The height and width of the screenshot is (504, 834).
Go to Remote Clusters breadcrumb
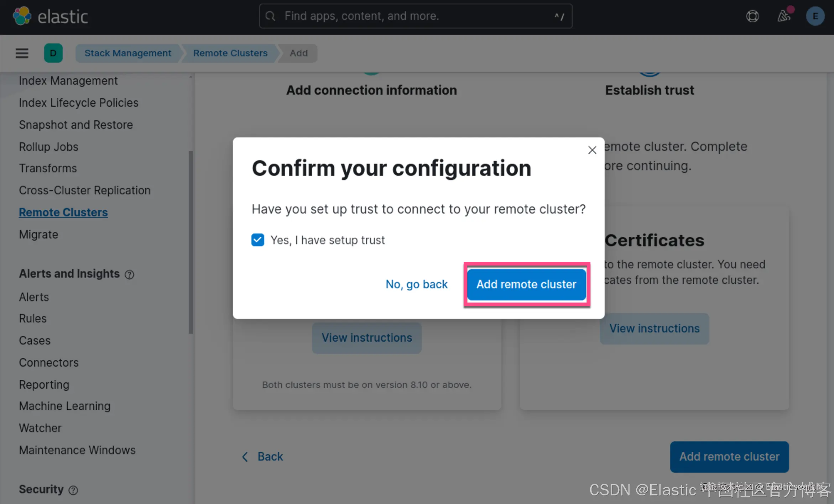[x=230, y=53]
